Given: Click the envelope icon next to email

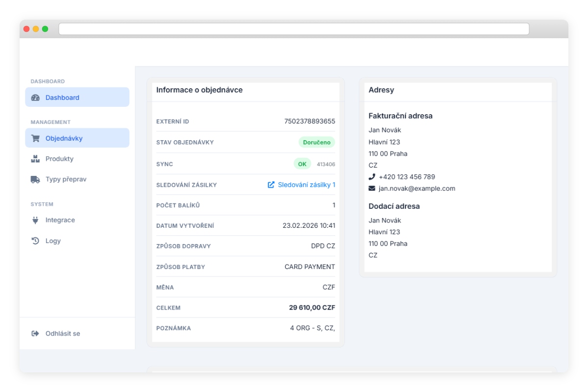Looking at the screenshot, I should [372, 189].
